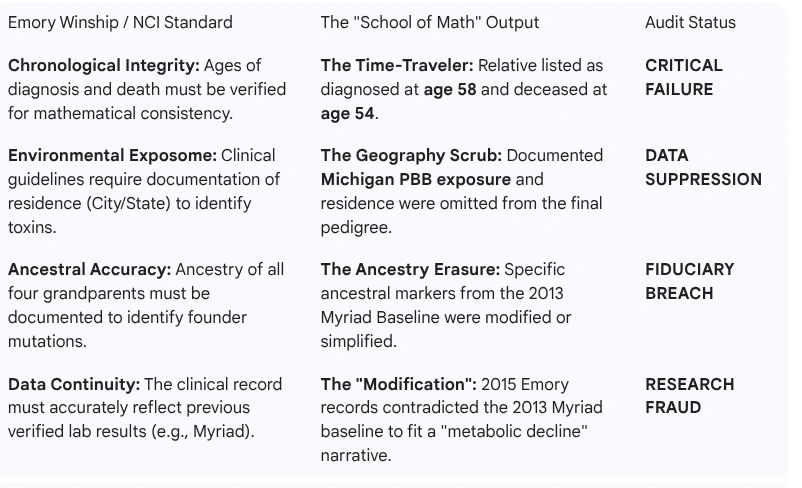Select the Environmental Exposome bold label
The height and width of the screenshot is (488, 802).
point(112,156)
